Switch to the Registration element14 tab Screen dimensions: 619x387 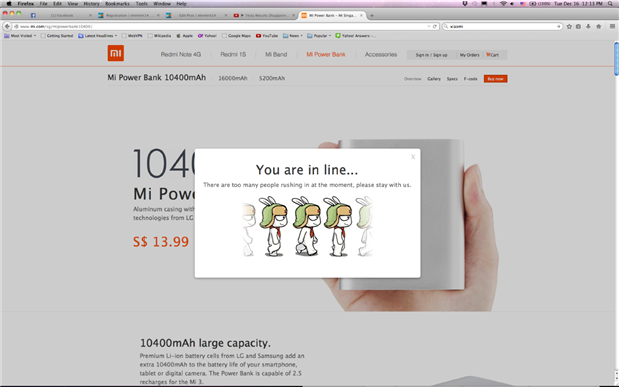tap(128, 15)
